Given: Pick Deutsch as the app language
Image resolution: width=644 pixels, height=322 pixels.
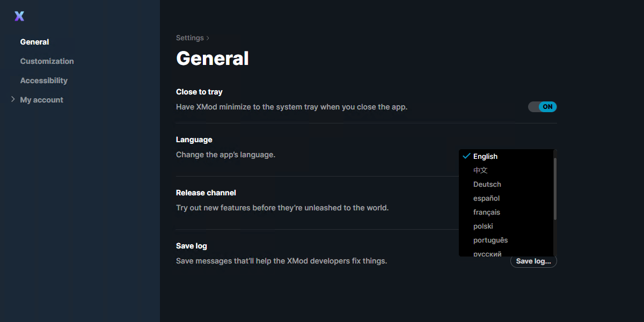Looking at the screenshot, I should (487, 185).
